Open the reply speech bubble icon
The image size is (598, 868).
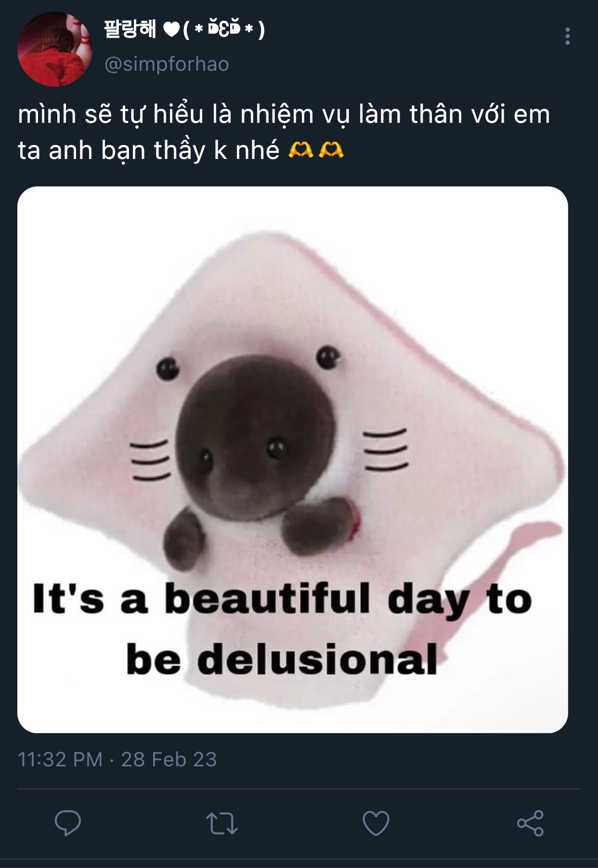click(68, 823)
